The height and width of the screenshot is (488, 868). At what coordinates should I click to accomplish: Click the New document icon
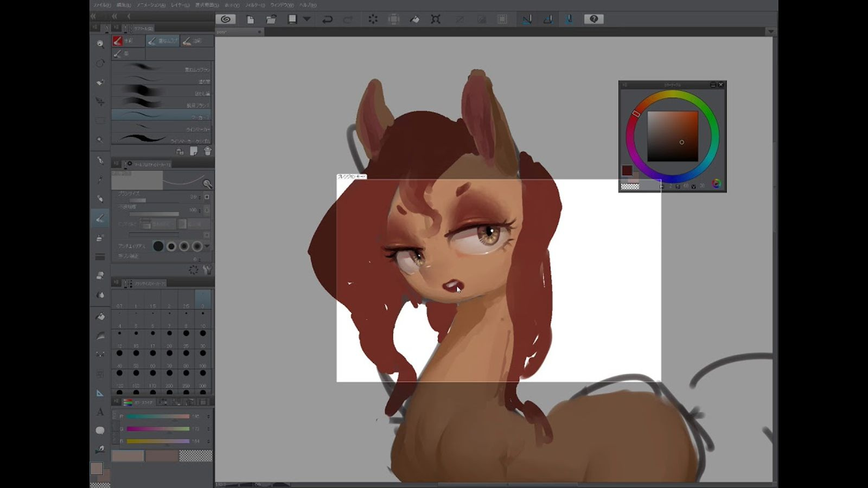[250, 19]
